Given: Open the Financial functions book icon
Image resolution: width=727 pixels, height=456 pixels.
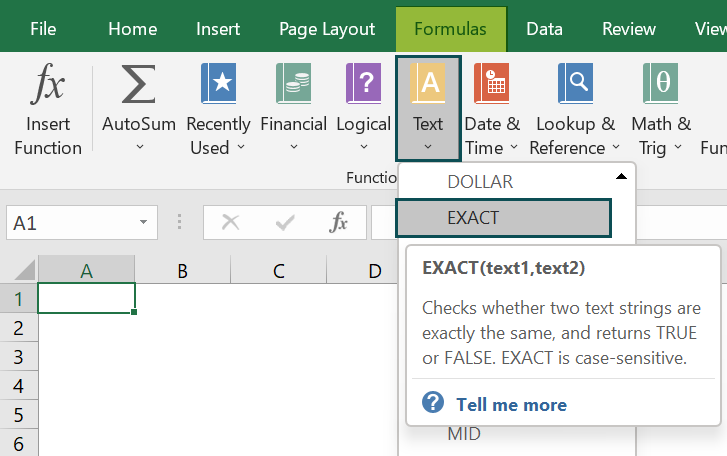Looking at the screenshot, I should click(293, 83).
